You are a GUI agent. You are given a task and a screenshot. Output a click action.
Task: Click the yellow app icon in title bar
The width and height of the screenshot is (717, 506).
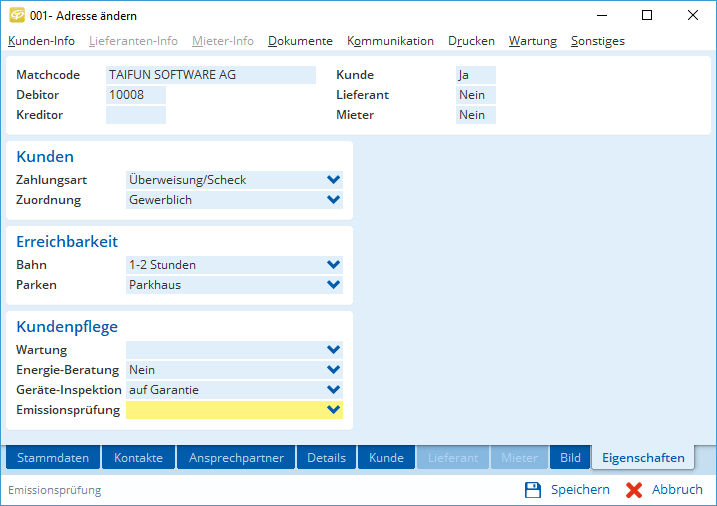click(x=16, y=15)
